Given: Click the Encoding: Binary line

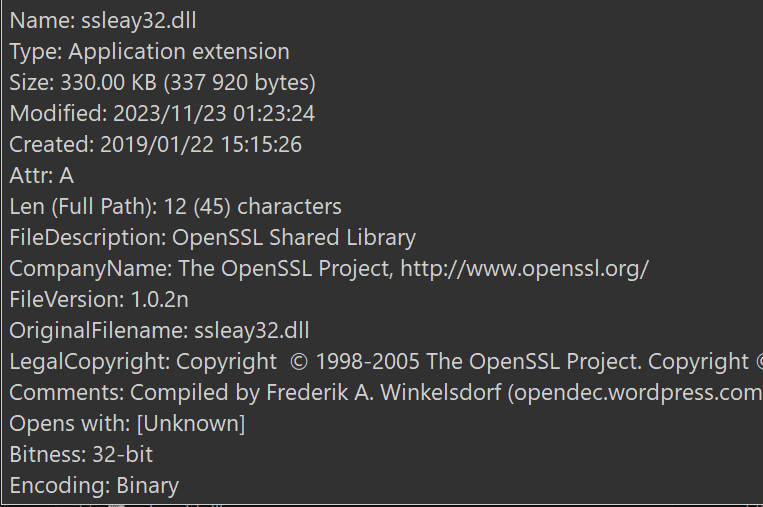Looking at the screenshot, I should (x=94, y=486).
